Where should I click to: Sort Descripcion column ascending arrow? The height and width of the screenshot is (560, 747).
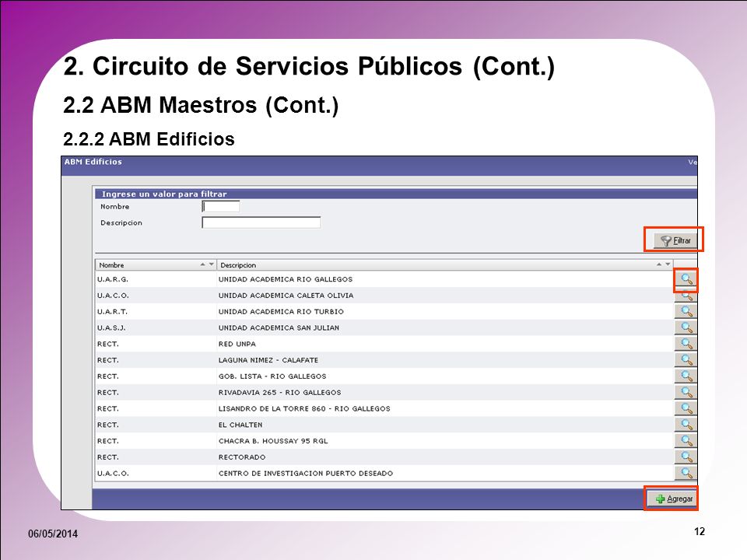pyautogui.click(x=659, y=264)
